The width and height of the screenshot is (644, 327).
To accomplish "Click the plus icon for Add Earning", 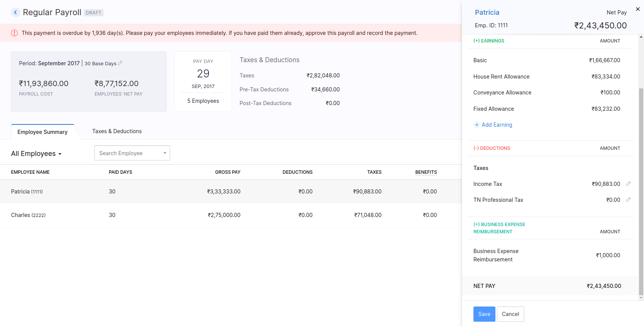I will [x=477, y=125].
